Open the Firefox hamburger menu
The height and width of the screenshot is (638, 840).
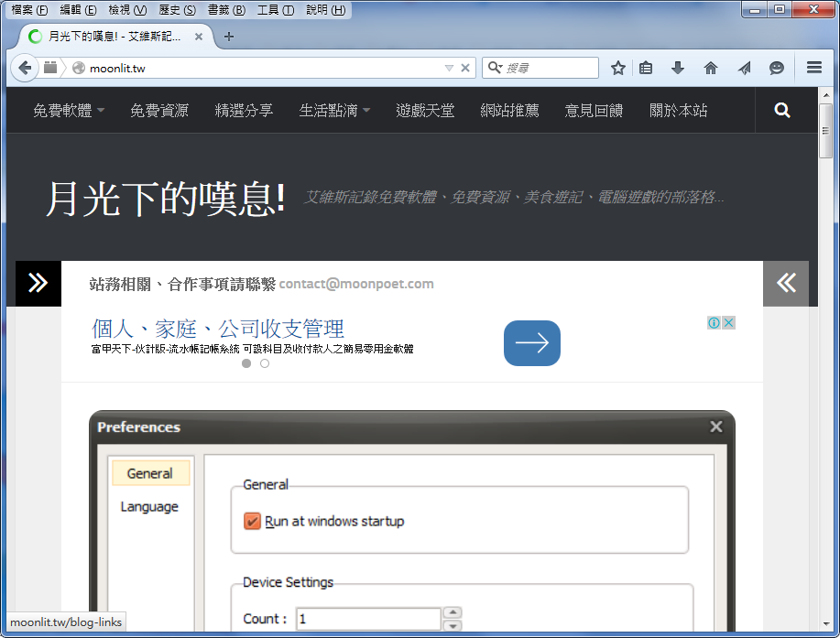813,68
